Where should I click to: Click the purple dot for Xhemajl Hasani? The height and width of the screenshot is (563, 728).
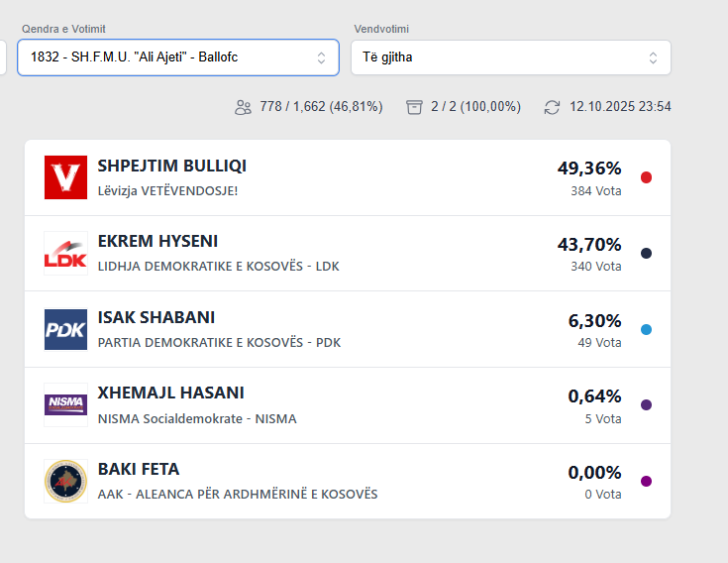[x=646, y=404]
